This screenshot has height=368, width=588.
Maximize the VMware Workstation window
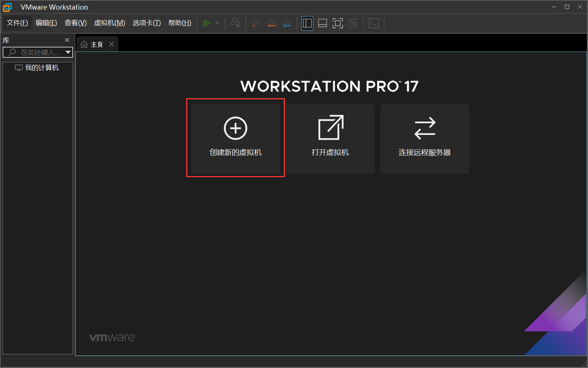click(x=567, y=7)
